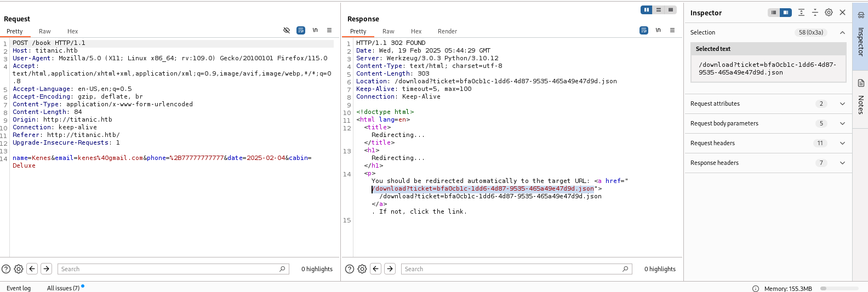Switch Inspector to docked-right layout icon
Viewport: 868px width, 292px height.
[x=786, y=13]
